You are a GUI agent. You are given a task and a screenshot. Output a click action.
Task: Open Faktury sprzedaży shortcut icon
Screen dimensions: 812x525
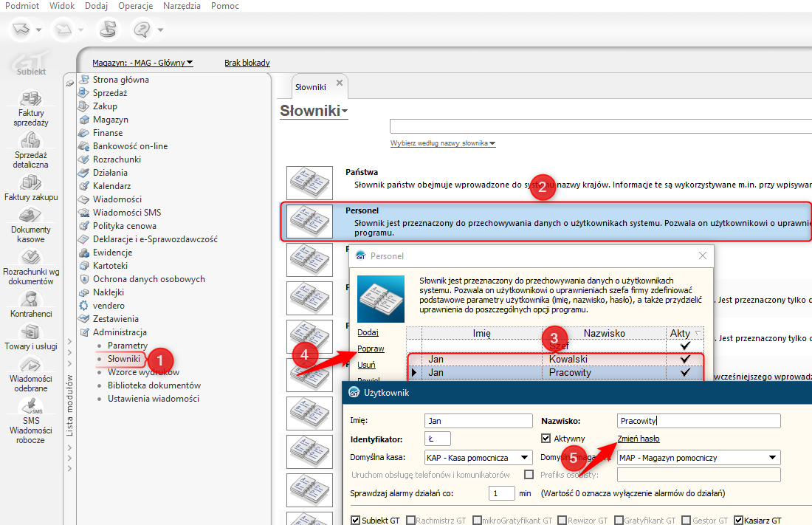[x=30, y=98]
